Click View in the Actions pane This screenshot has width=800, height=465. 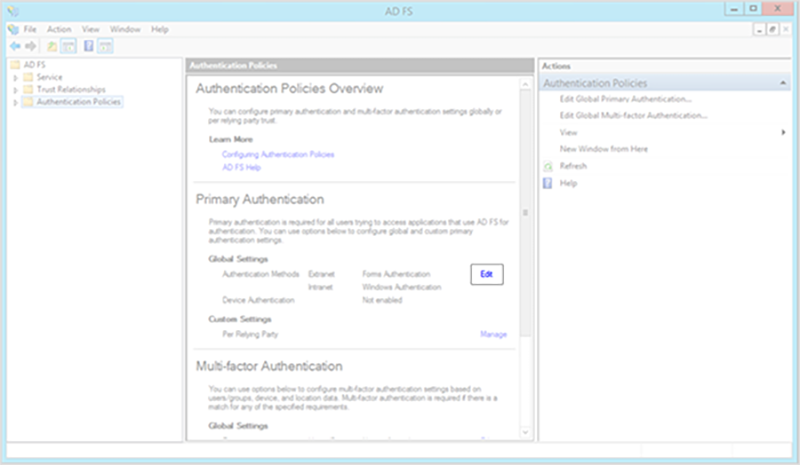[568, 132]
